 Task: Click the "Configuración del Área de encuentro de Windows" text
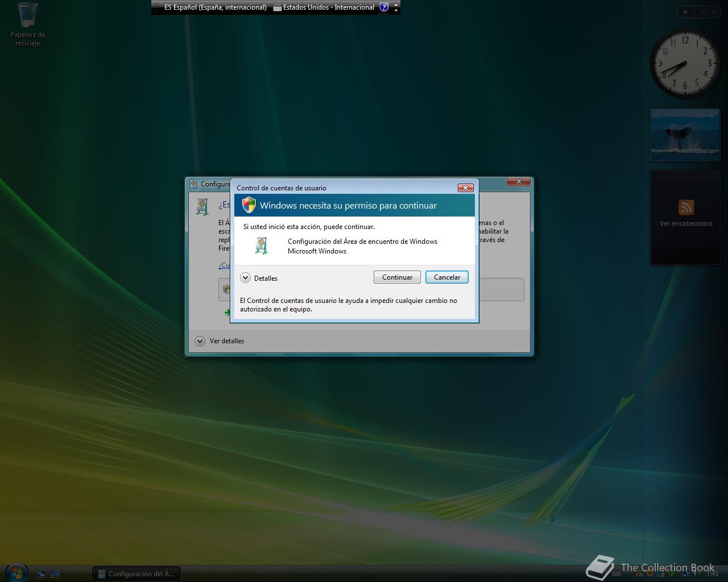pyautogui.click(x=362, y=242)
